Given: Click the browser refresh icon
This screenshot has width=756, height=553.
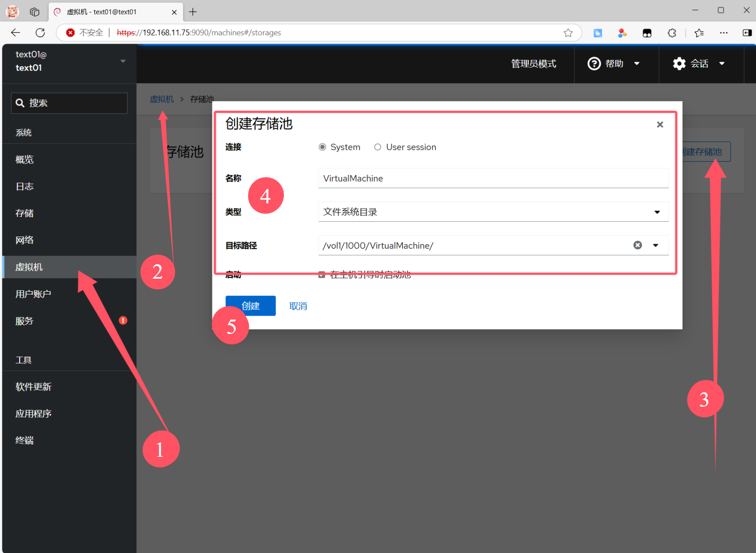Looking at the screenshot, I should click(x=40, y=33).
